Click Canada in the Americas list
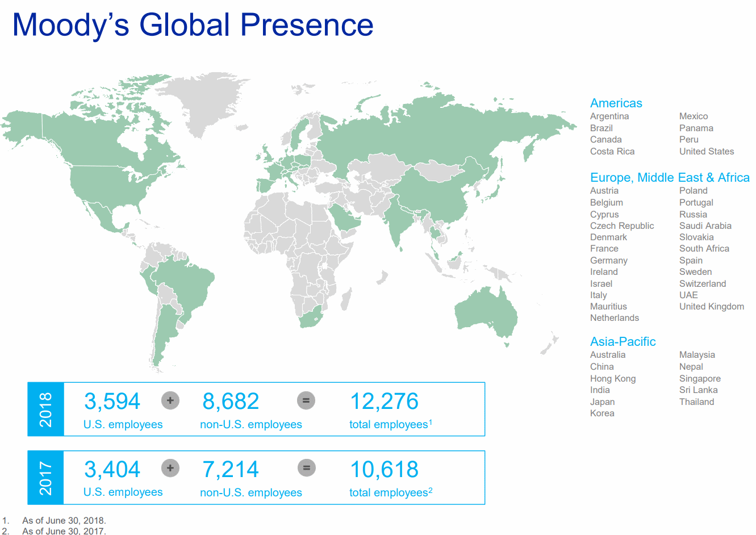 point(605,140)
